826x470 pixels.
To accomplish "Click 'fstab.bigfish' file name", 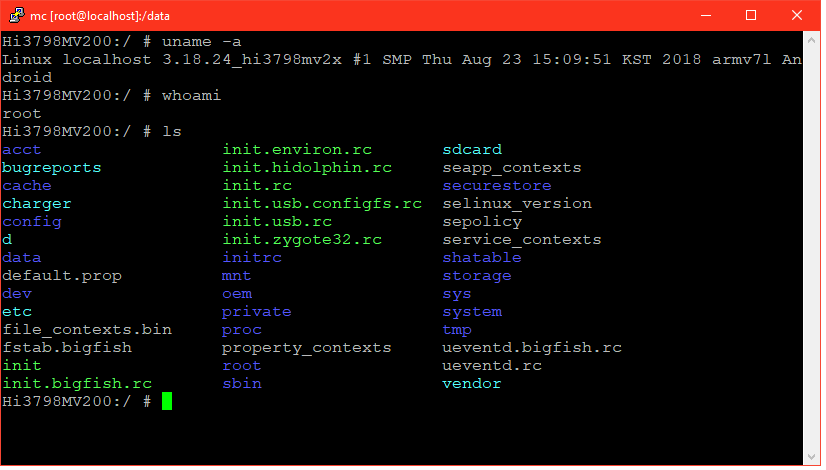I will tap(67, 349).
